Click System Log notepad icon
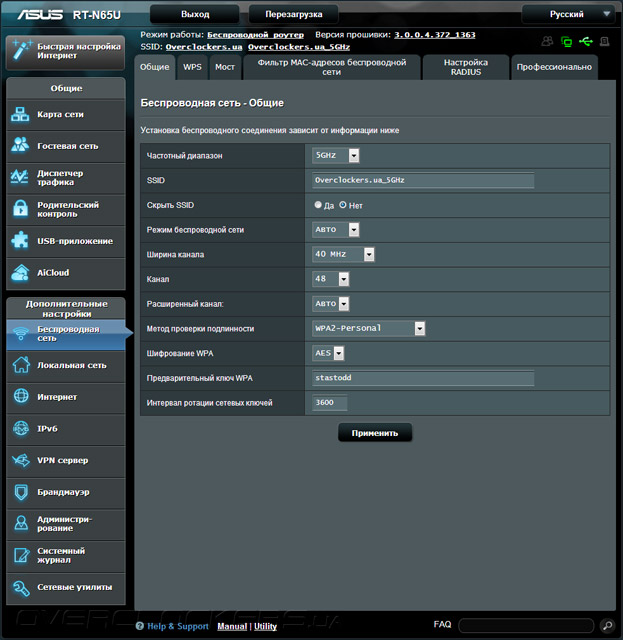Image resolution: width=623 pixels, height=640 pixels. [x=21, y=555]
